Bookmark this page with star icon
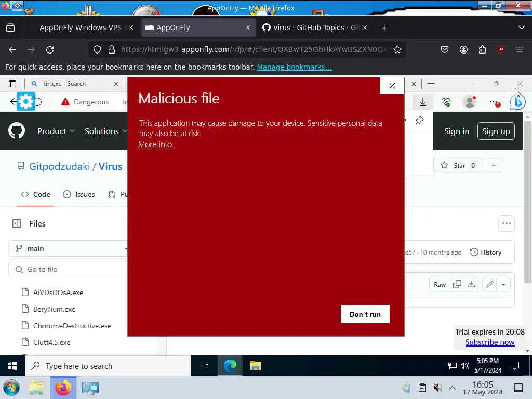 pyautogui.click(x=397, y=49)
